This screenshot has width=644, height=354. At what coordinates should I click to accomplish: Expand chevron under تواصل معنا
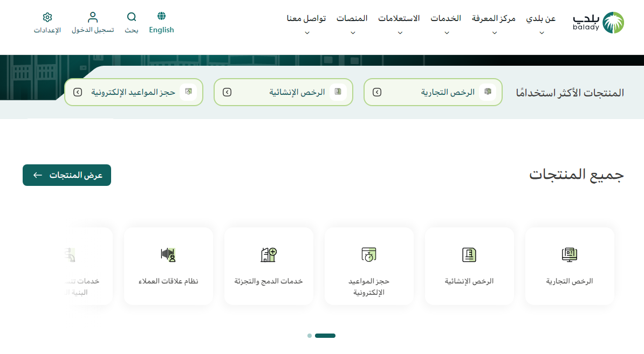pos(307,33)
